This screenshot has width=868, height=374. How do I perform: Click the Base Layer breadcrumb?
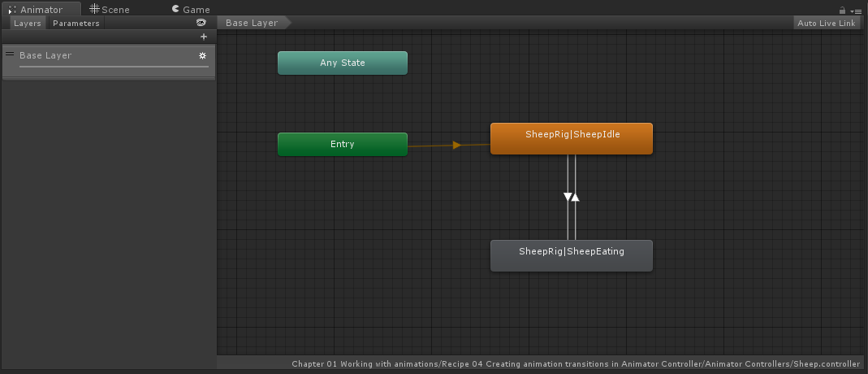tap(254, 23)
